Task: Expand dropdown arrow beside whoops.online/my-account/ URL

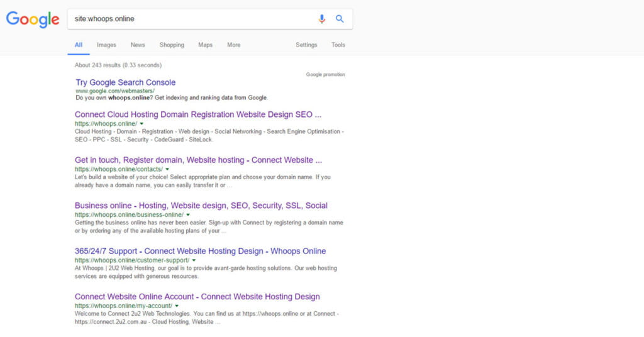Action: click(x=177, y=306)
